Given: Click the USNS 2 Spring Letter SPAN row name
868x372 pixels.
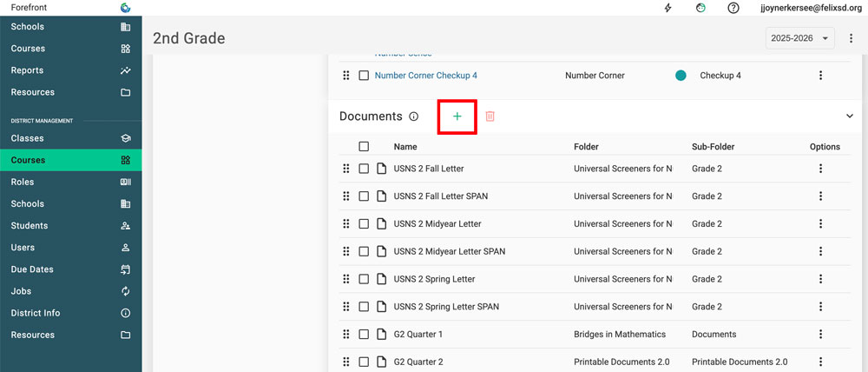Looking at the screenshot, I should 446,307.
